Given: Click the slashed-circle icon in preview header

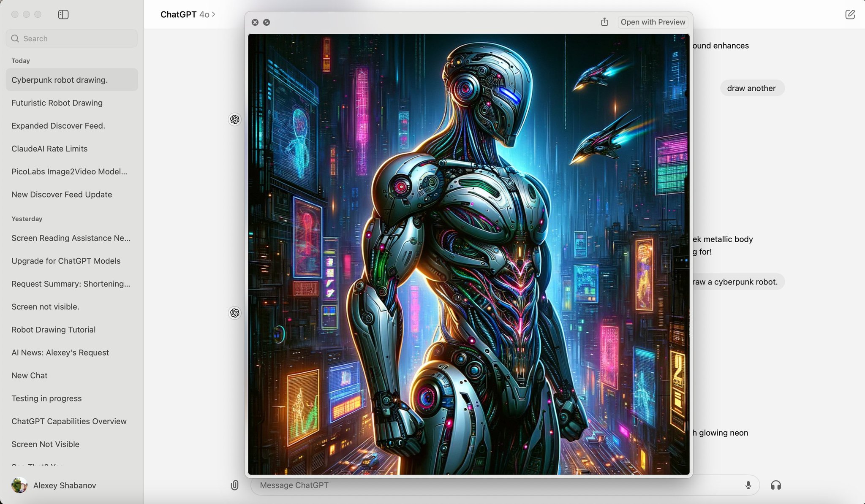Looking at the screenshot, I should (x=267, y=22).
